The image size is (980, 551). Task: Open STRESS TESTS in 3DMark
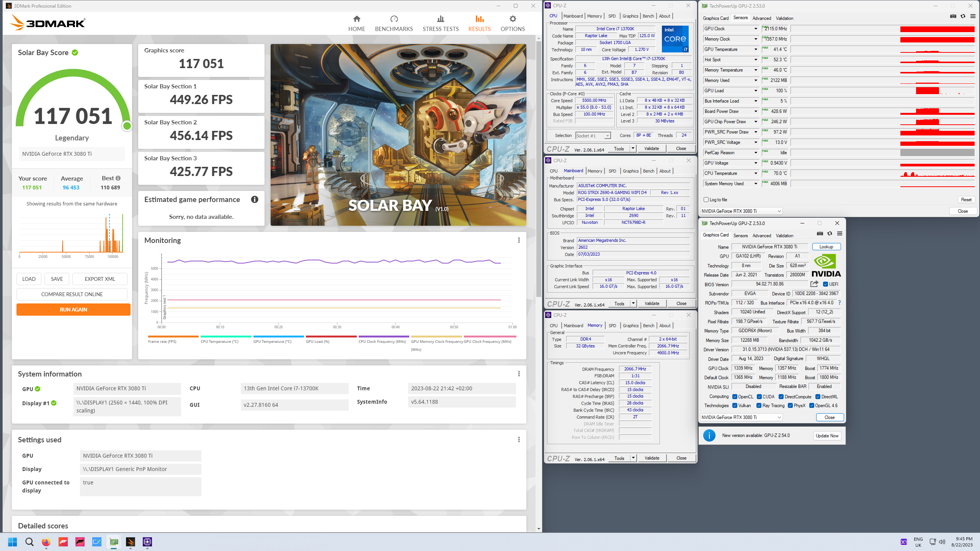[x=441, y=23]
